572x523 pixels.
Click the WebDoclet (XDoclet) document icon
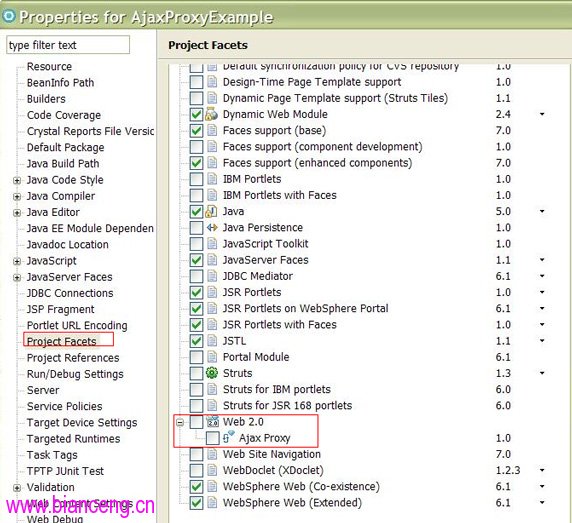pos(212,470)
